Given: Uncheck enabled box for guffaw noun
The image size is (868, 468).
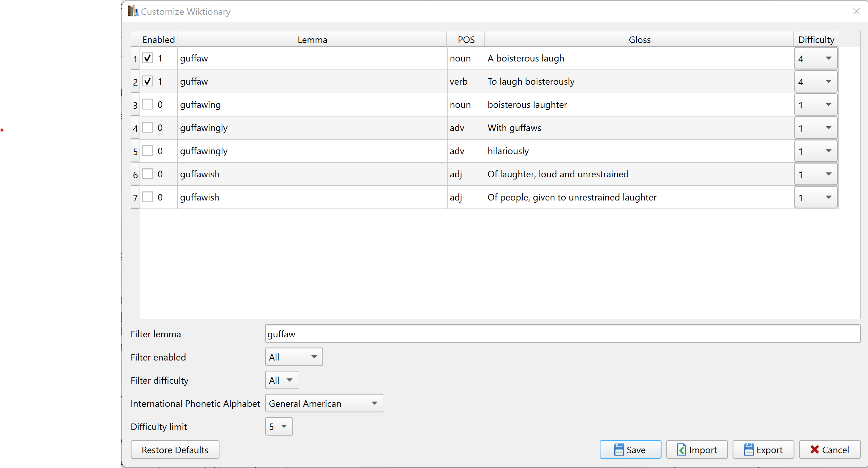Looking at the screenshot, I should pos(147,58).
